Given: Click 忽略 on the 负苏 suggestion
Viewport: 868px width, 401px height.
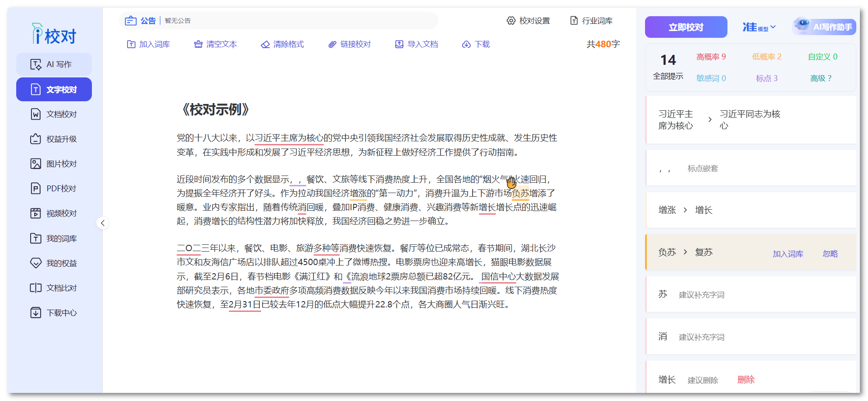Looking at the screenshot, I should (830, 254).
